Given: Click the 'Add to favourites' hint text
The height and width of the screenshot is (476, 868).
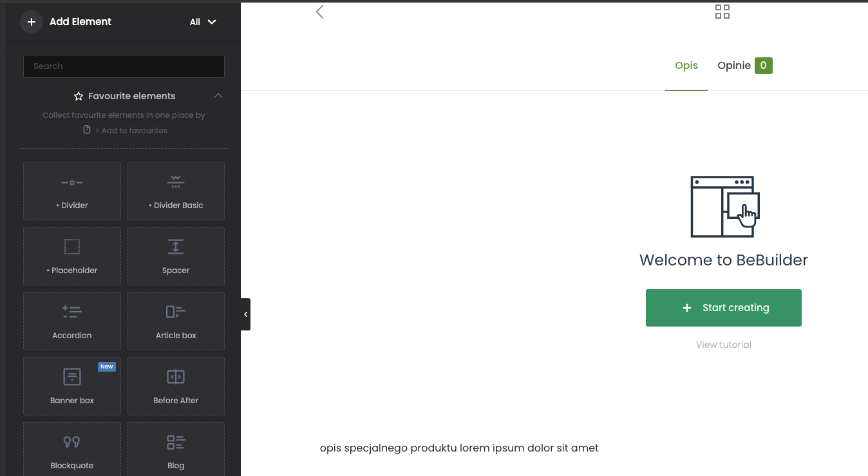Looking at the screenshot, I should point(135,130).
